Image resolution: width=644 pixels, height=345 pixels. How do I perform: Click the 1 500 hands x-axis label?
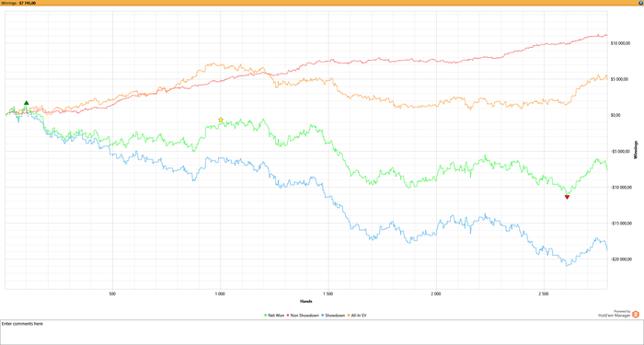328,294
